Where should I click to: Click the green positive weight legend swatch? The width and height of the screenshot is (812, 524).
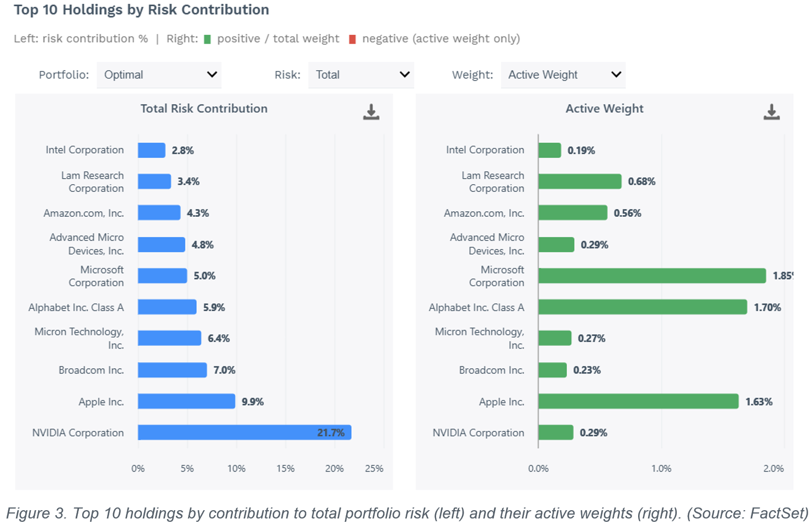coord(208,39)
